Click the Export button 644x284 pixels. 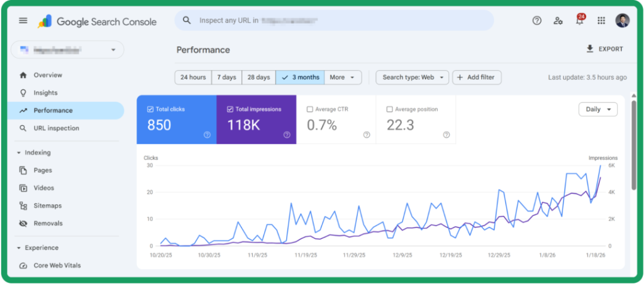[x=604, y=49]
